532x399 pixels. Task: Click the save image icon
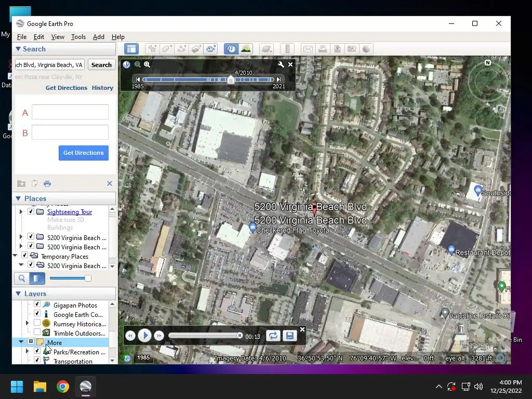pos(337,49)
